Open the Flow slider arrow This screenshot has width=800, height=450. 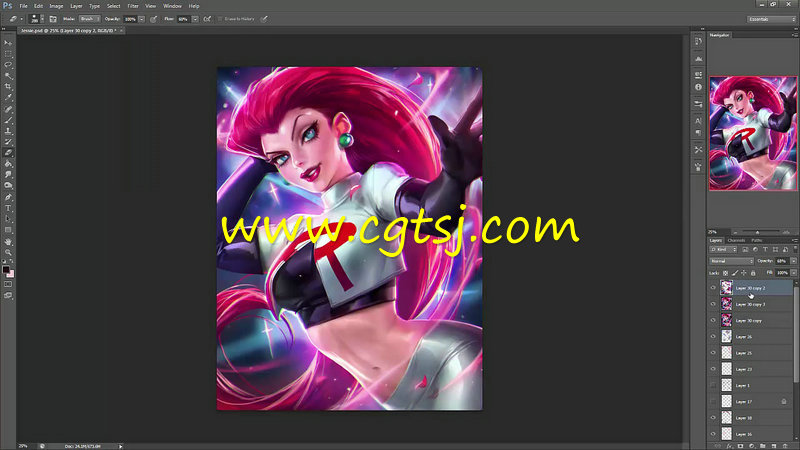coord(195,19)
